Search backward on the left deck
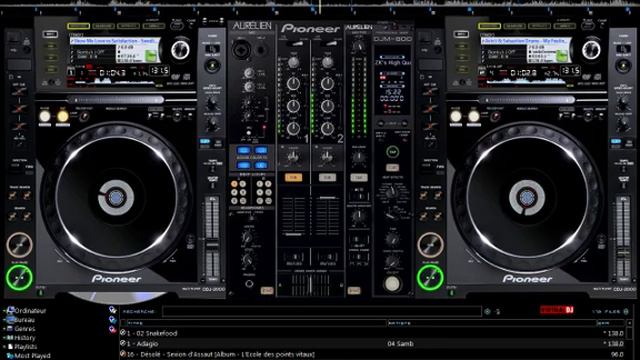 [x=13, y=216]
